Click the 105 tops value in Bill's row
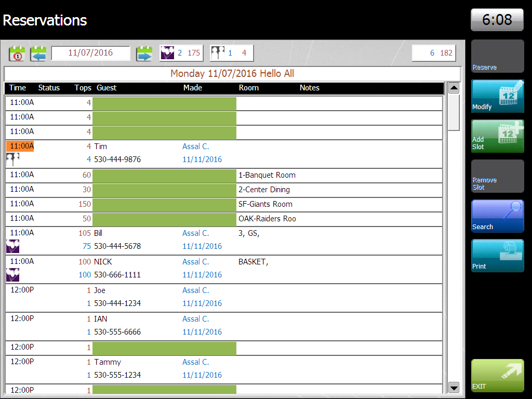 pos(85,233)
